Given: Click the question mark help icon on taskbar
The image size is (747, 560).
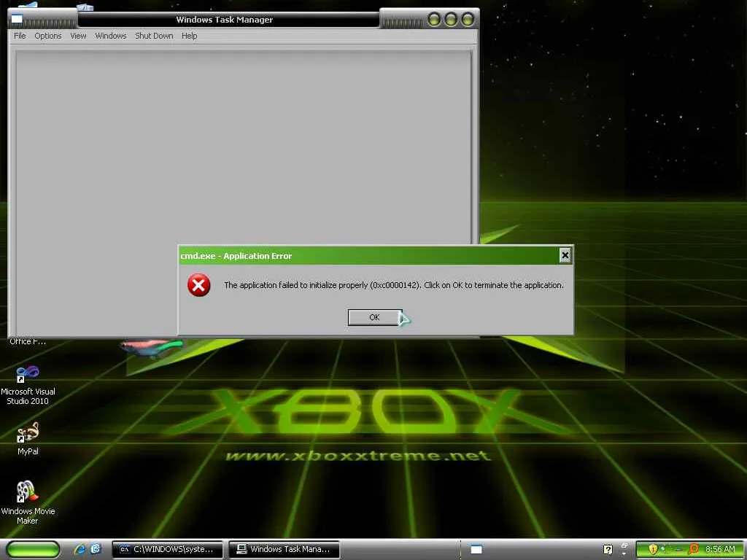Looking at the screenshot, I should [608, 550].
